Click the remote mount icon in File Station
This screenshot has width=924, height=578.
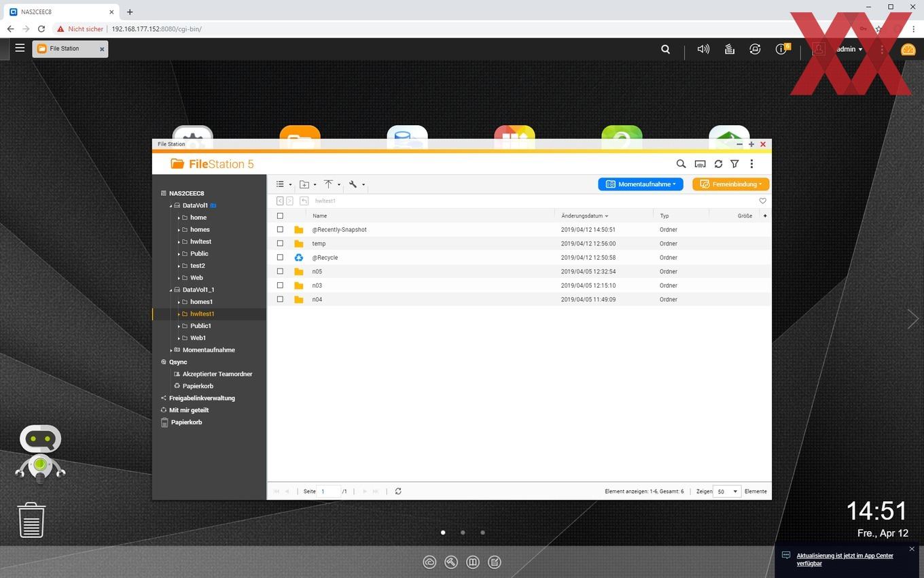tap(700, 164)
